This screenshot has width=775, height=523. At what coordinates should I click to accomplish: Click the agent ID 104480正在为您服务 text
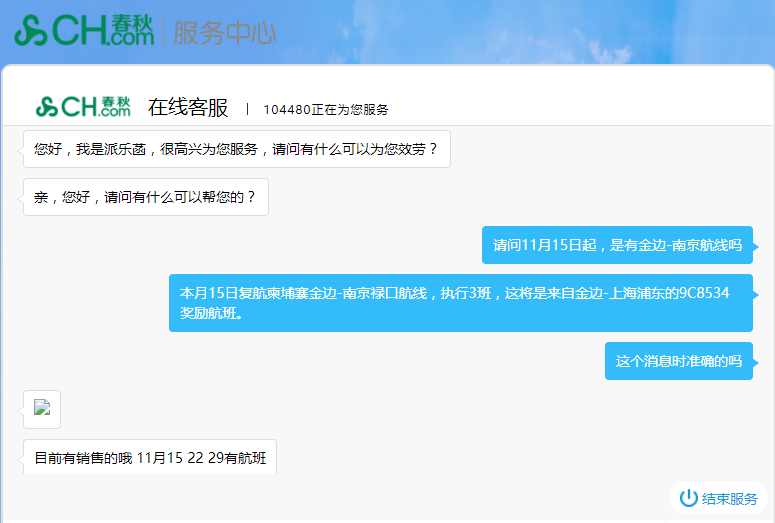tap(326, 109)
